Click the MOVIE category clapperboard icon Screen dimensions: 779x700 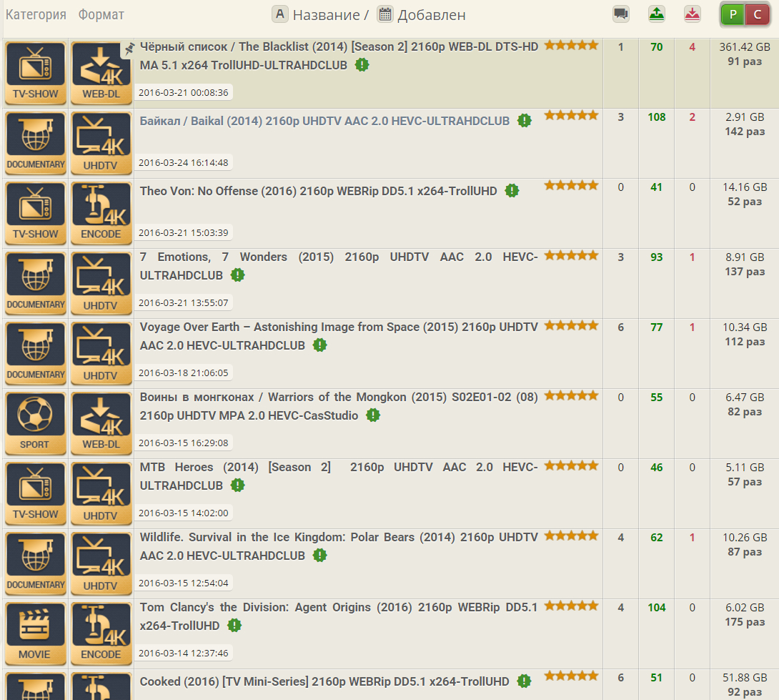coord(35,633)
